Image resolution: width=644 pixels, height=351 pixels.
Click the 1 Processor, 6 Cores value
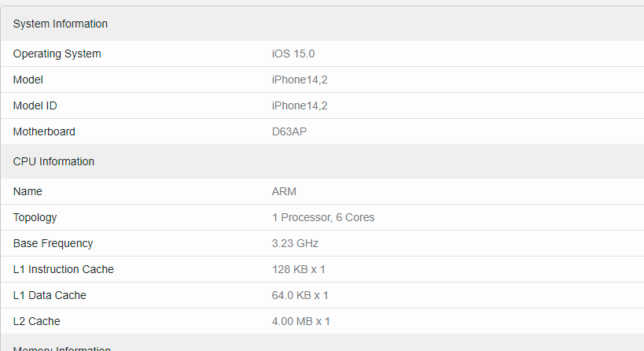[323, 217]
